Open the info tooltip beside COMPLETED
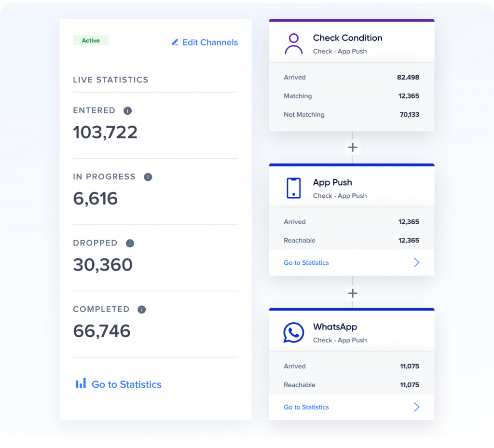The width and height of the screenshot is (494, 448). [x=141, y=309]
